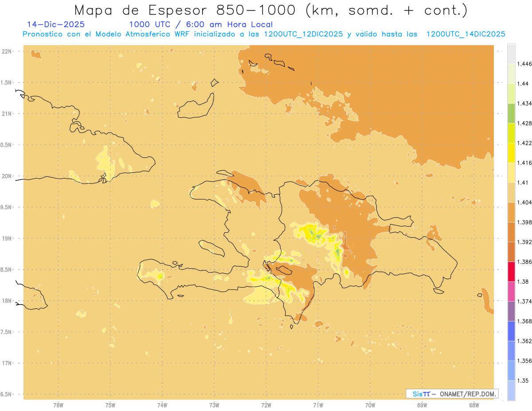The height and width of the screenshot is (411, 532).
Task: Click the 74W longitude label
Action: click(162, 405)
